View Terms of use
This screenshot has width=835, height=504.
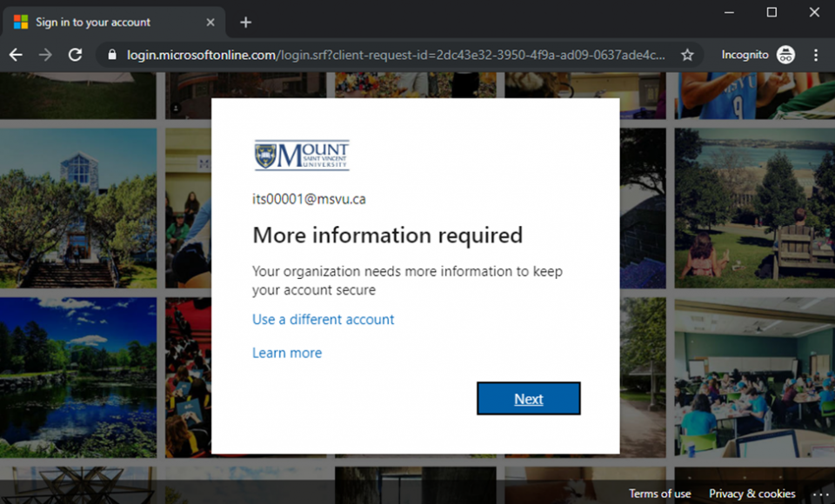660,493
